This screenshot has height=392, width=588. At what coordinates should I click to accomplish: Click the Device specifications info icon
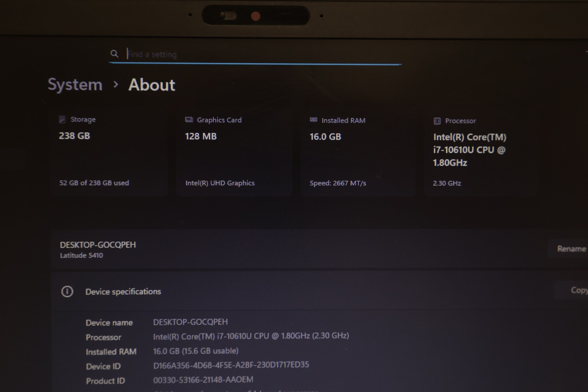pyautogui.click(x=67, y=292)
